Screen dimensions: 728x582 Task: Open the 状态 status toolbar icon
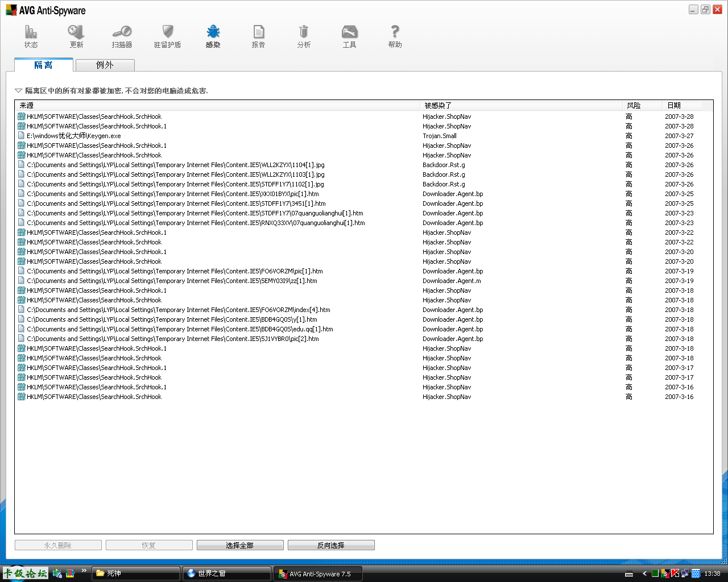coord(31,36)
